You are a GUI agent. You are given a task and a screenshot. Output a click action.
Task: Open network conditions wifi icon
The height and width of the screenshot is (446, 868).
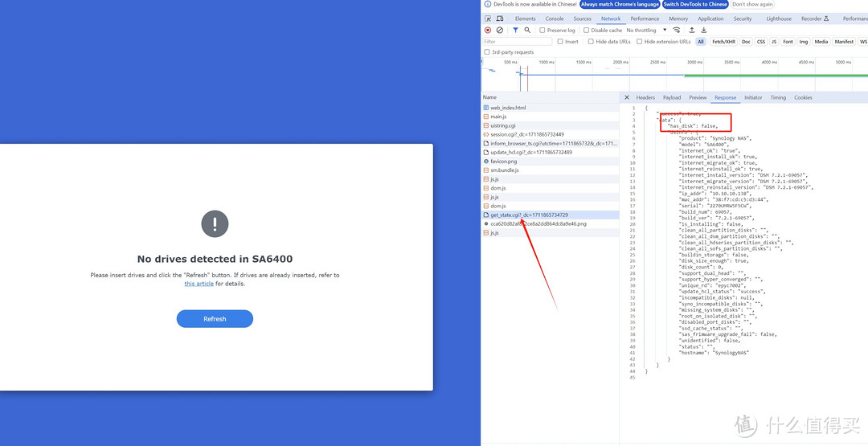tap(677, 31)
